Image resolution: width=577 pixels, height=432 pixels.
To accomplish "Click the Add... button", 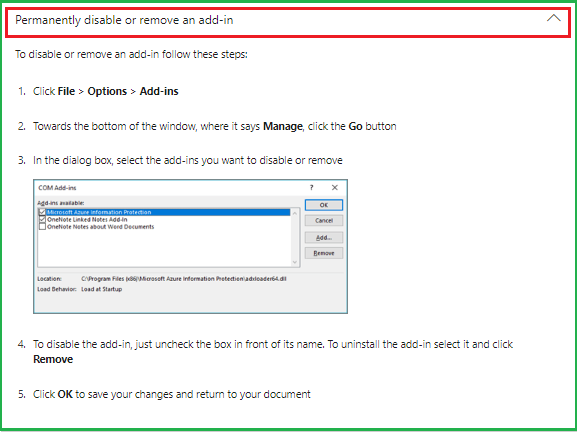I will click(324, 238).
